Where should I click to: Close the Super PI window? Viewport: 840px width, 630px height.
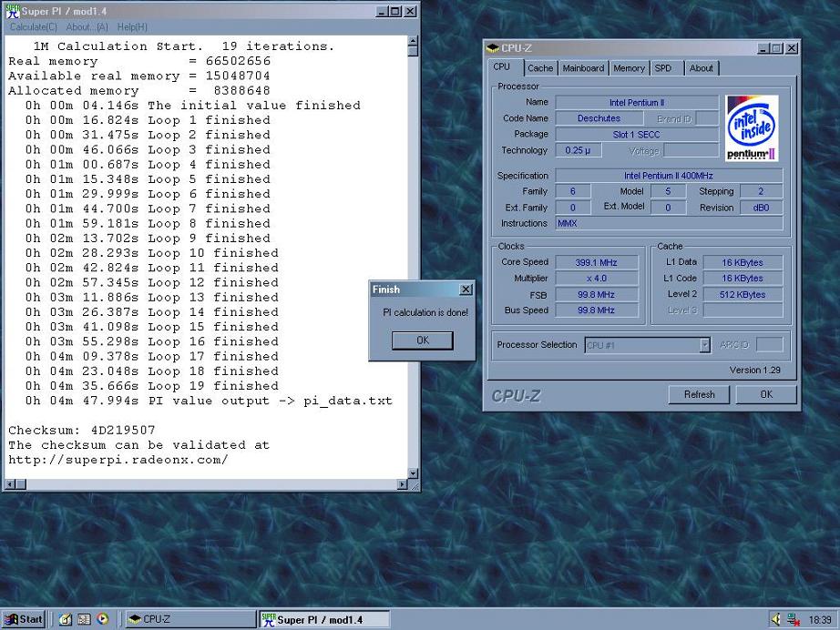[x=410, y=11]
